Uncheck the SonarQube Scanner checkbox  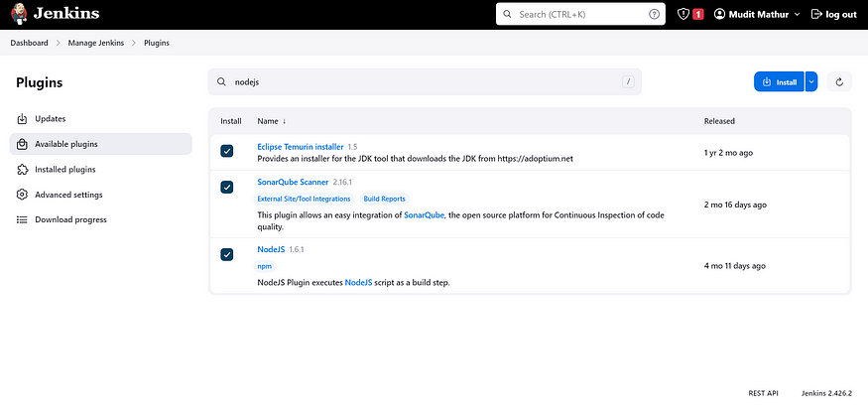[x=227, y=188]
